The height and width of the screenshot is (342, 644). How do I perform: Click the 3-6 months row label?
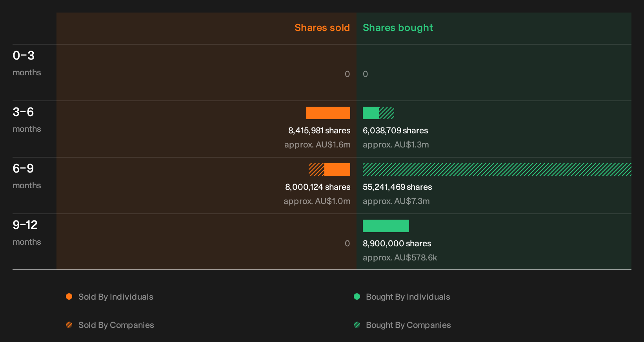pos(27,120)
